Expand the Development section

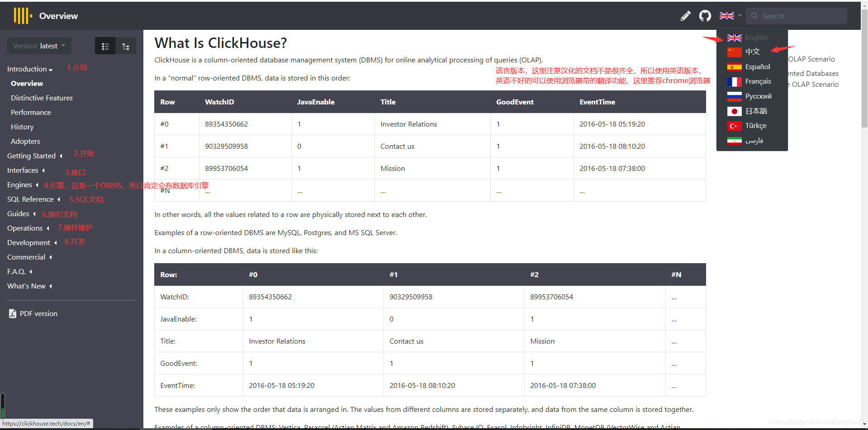(32, 242)
